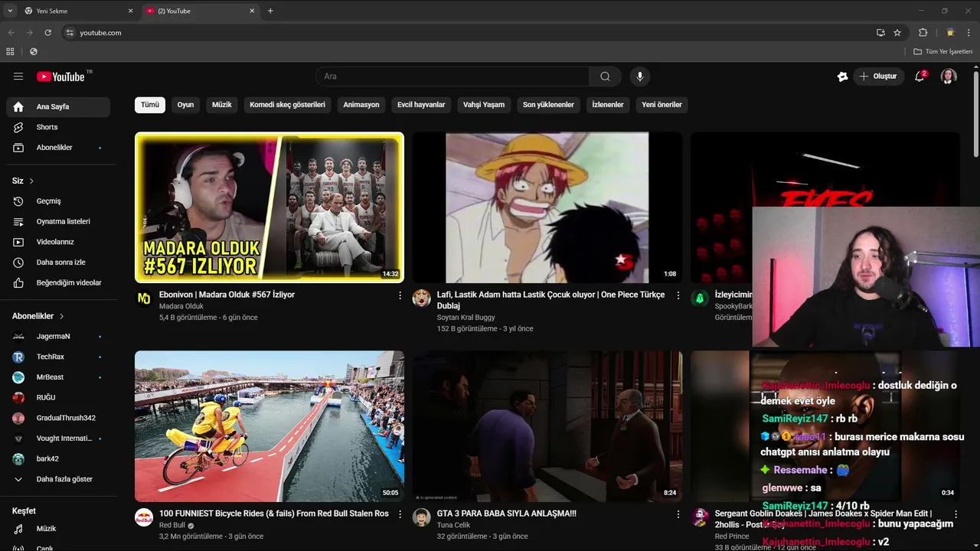The image size is (980, 551).
Task: Open Tuna Celik channel avatar
Action: click(x=422, y=517)
